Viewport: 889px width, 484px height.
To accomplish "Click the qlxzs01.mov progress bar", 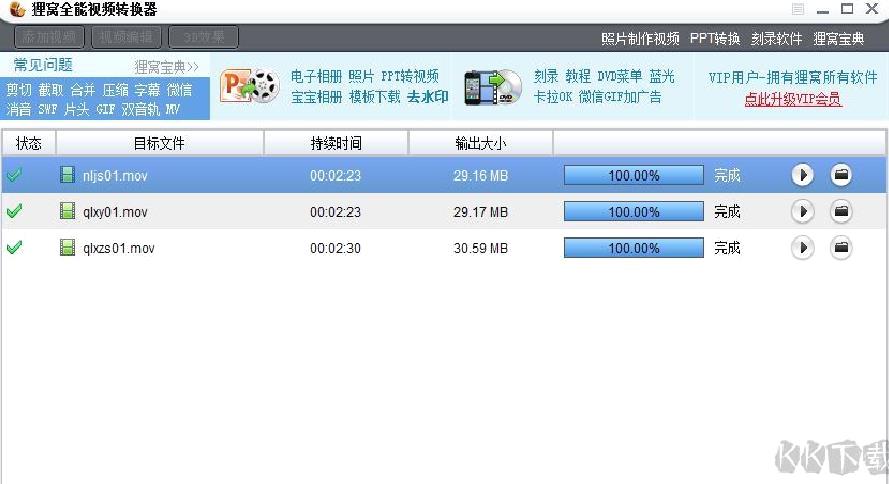I will [633, 248].
